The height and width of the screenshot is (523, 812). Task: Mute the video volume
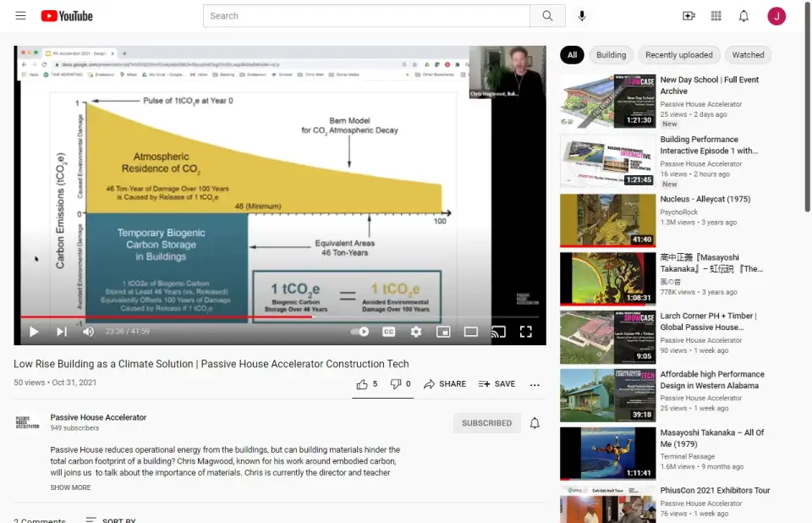tap(88, 332)
